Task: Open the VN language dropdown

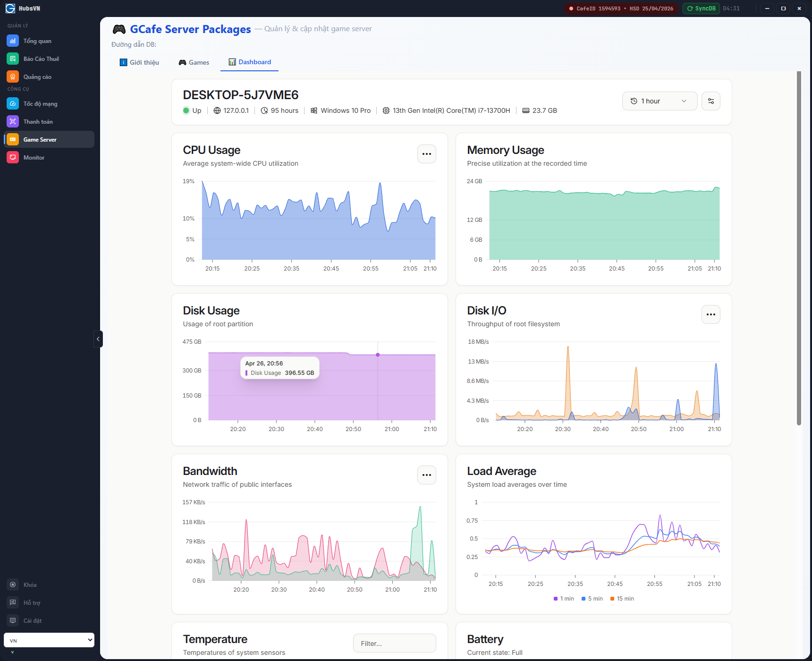Action: point(49,640)
